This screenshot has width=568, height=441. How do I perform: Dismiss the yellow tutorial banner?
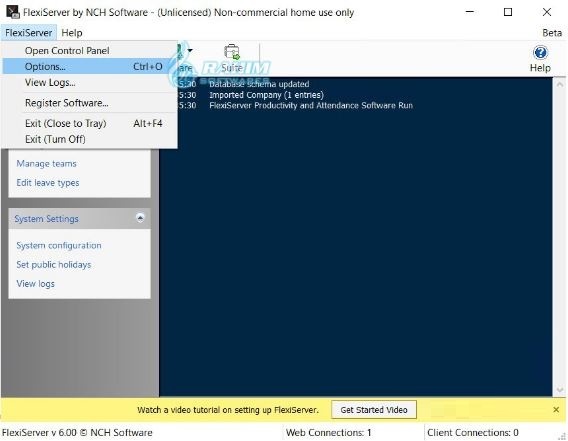[x=556, y=410]
